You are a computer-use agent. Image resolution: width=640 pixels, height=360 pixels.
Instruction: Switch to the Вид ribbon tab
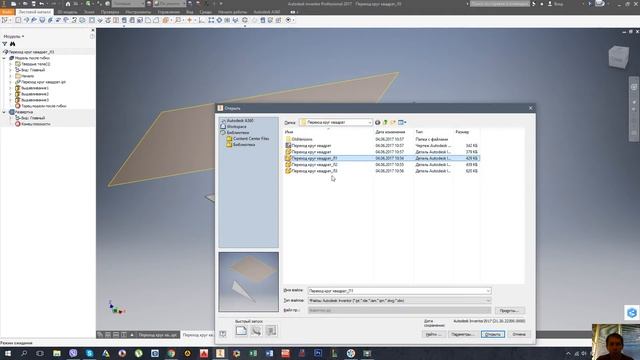click(189, 12)
